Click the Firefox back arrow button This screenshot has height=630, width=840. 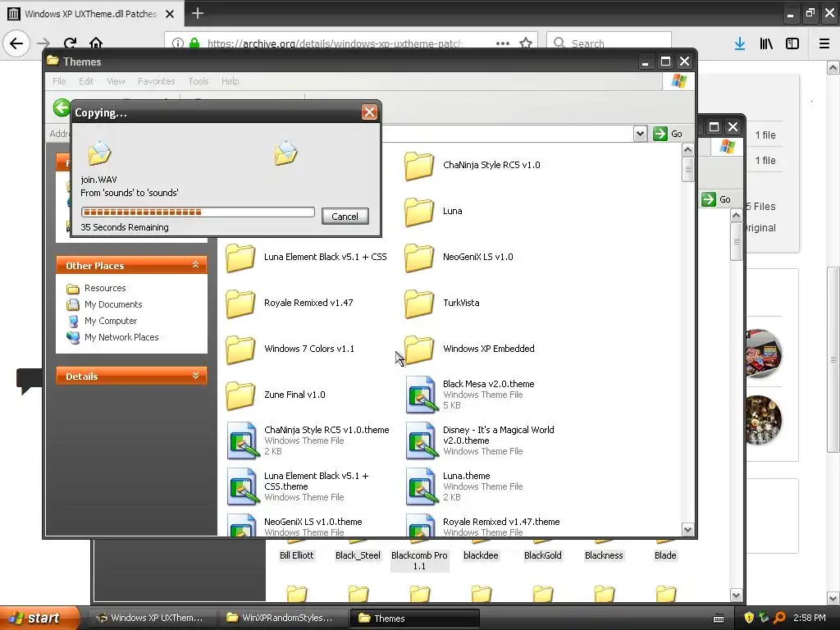[16, 43]
